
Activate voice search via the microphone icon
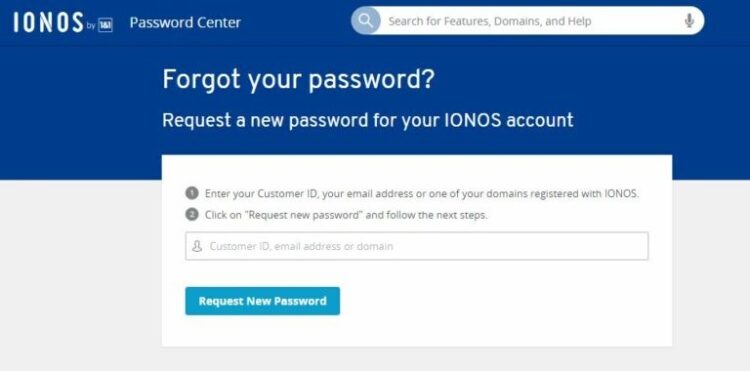689,21
